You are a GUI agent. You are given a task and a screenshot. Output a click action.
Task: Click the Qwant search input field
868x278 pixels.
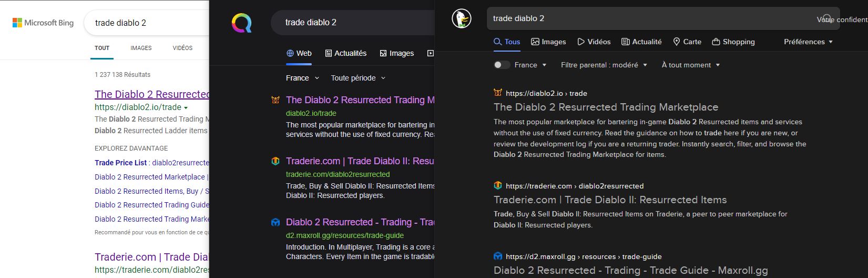click(x=352, y=23)
